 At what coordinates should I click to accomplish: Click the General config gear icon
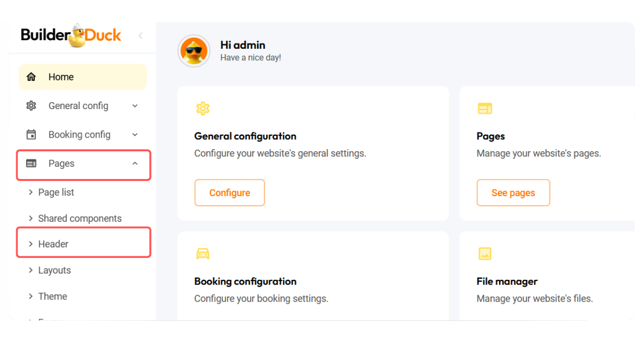point(31,106)
